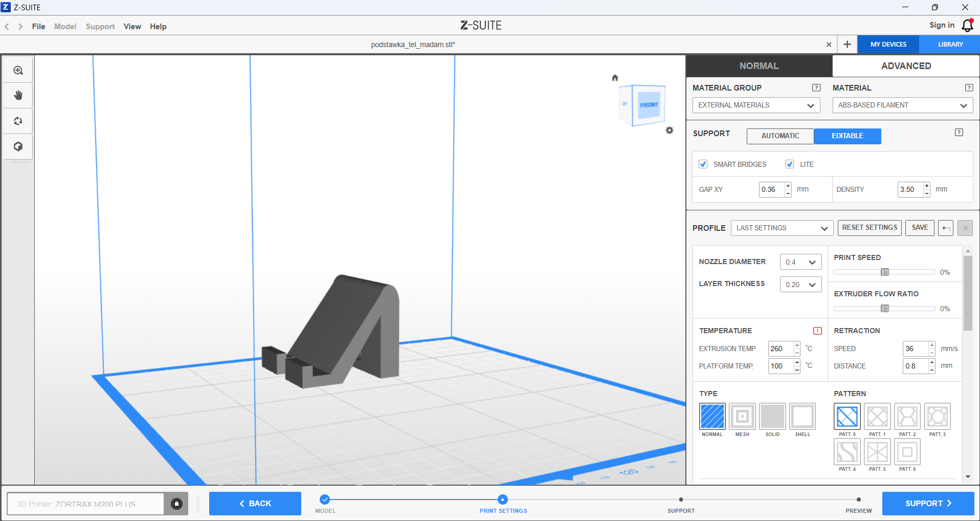Open the File menu
The width and height of the screenshot is (980, 521).
[x=38, y=27]
